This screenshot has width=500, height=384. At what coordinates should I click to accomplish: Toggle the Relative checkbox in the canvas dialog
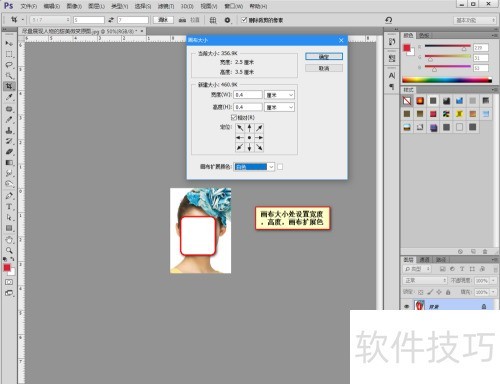point(234,117)
